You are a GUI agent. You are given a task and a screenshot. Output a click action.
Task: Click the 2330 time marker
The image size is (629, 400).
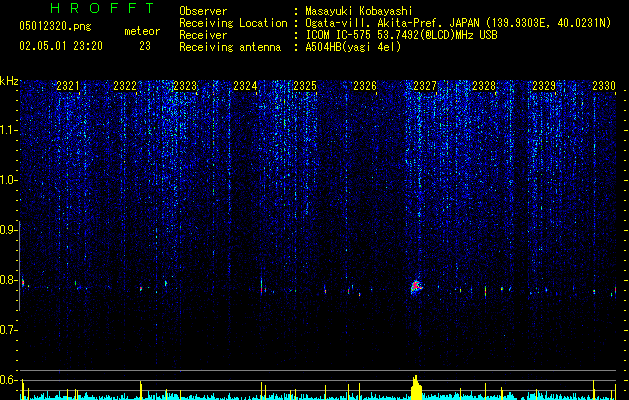coord(604,86)
